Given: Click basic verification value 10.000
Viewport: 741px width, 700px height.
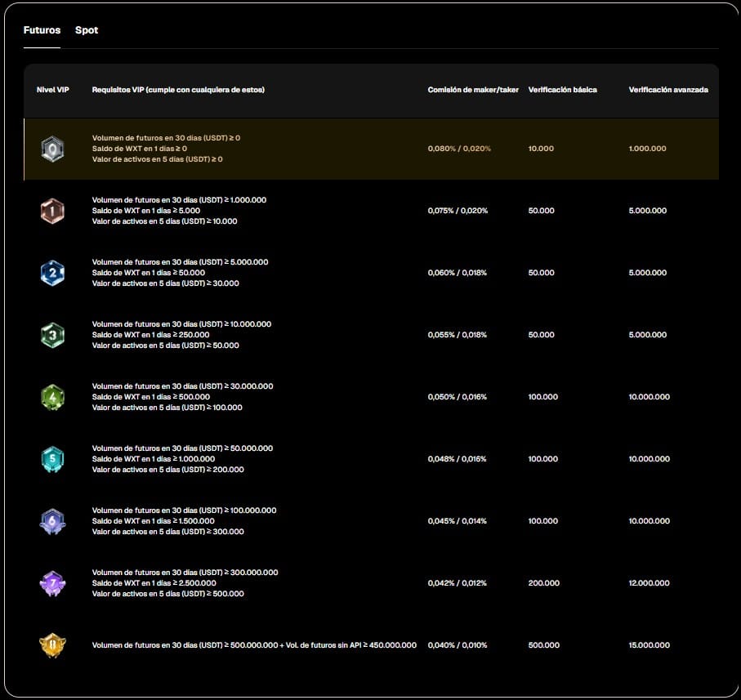Looking at the screenshot, I should point(541,149).
